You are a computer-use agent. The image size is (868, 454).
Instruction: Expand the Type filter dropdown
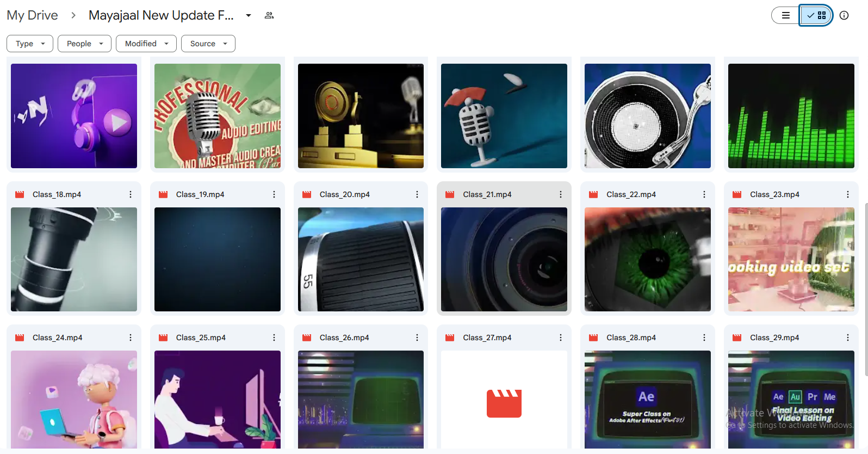coord(30,44)
